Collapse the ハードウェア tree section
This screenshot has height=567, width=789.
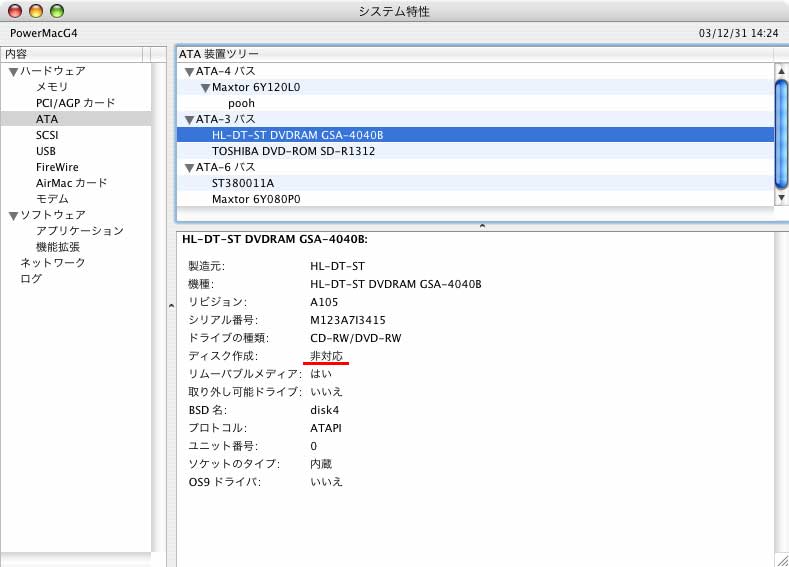click(x=13, y=71)
